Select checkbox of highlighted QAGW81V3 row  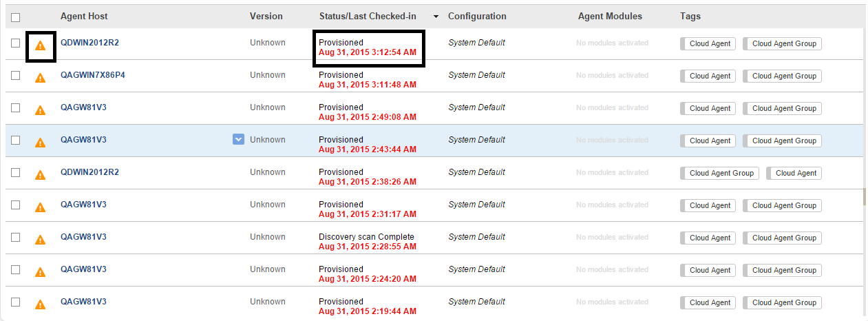[x=15, y=140]
